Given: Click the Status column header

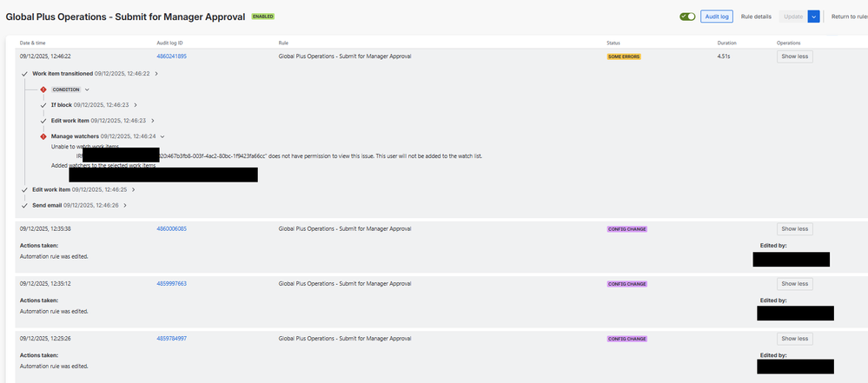Looking at the screenshot, I should 613,43.
